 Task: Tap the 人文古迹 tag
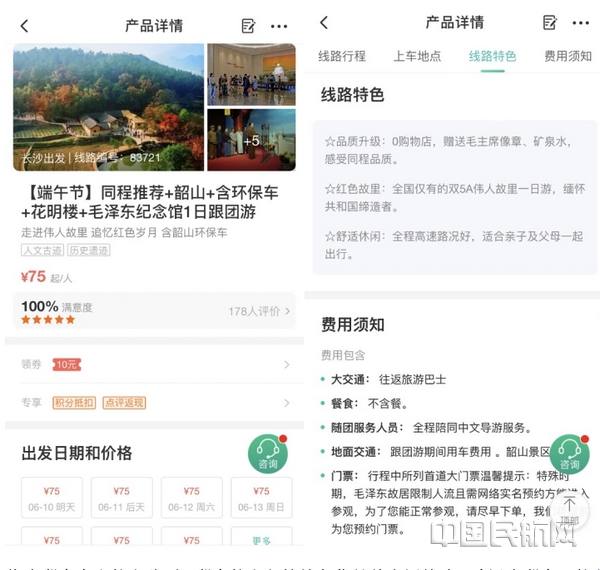pyautogui.click(x=42, y=251)
